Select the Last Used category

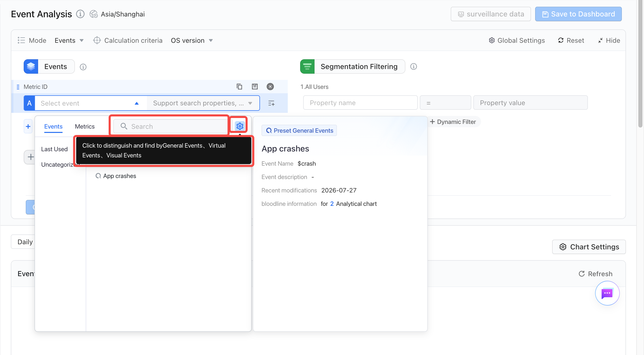(54, 149)
